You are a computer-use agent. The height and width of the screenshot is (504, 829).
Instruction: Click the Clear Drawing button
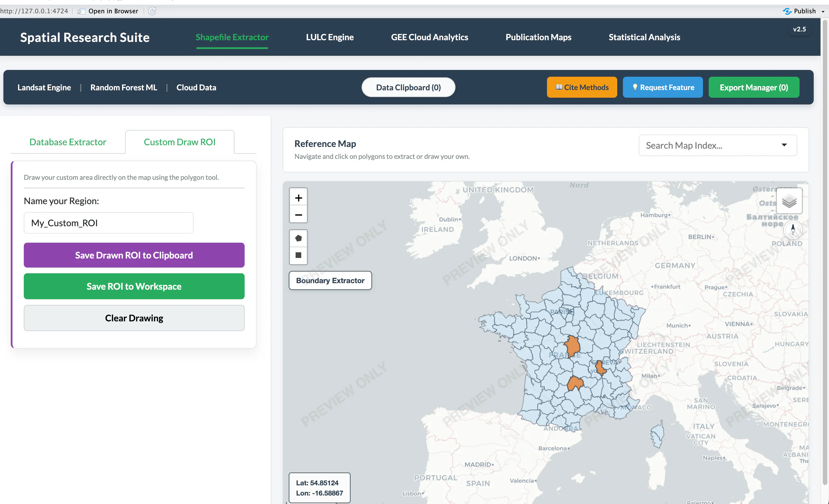click(134, 318)
